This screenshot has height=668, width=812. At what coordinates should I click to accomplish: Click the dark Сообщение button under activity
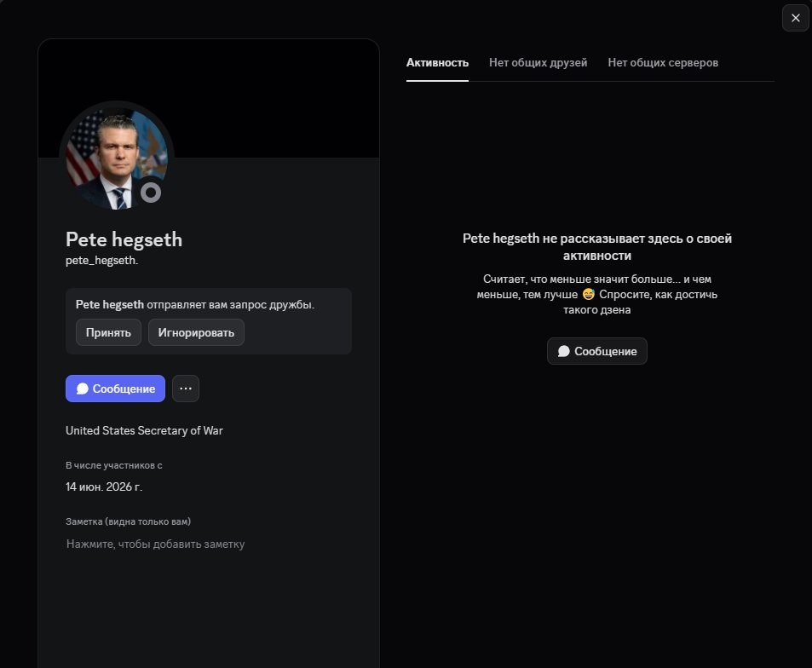[x=596, y=351]
